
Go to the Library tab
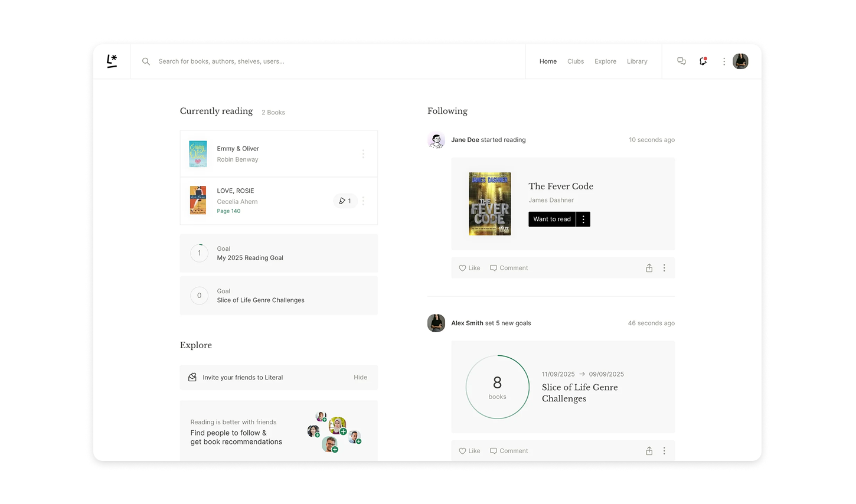click(x=637, y=61)
